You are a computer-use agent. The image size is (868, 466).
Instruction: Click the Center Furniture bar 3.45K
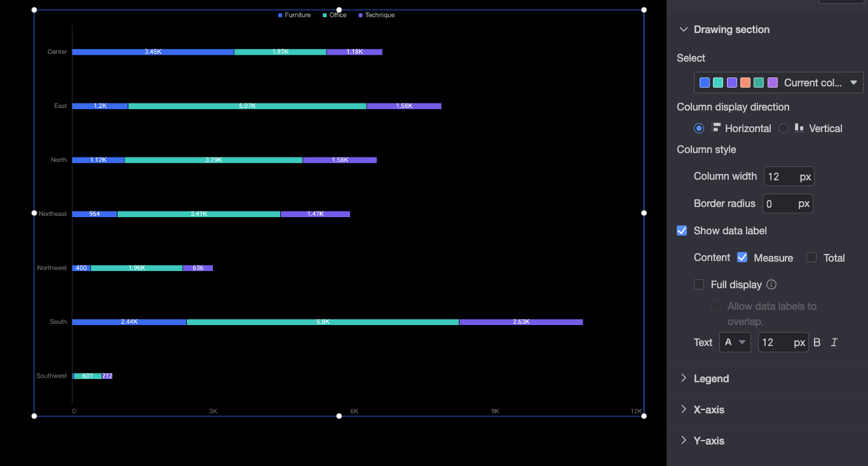[x=153, y=52]
